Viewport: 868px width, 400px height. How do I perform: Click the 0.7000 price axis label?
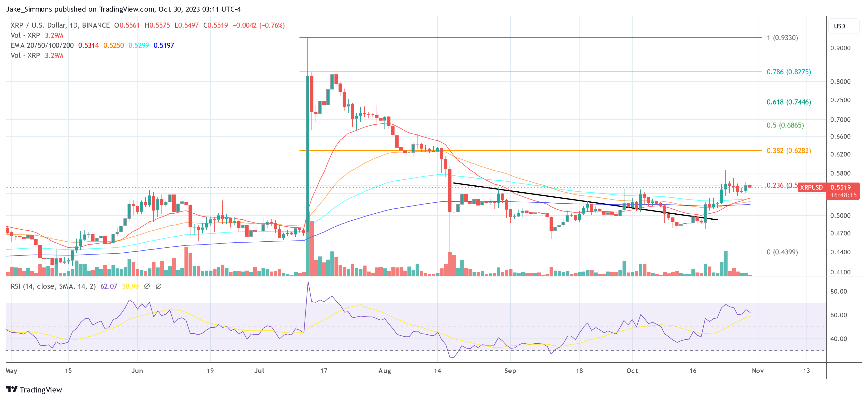pos(840,120)
